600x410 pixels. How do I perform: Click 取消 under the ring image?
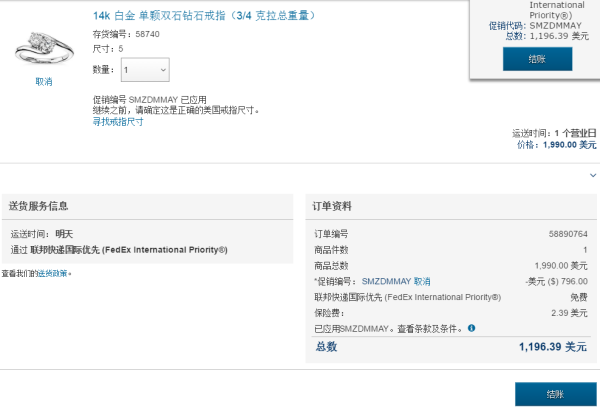(44, 82)
